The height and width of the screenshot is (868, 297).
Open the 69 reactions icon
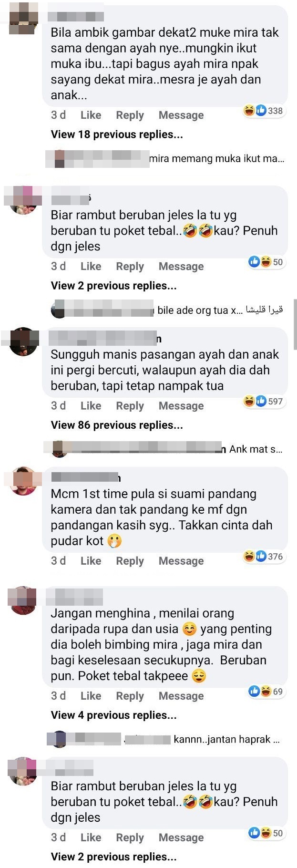pyautogui.click(x=266, y=691)
